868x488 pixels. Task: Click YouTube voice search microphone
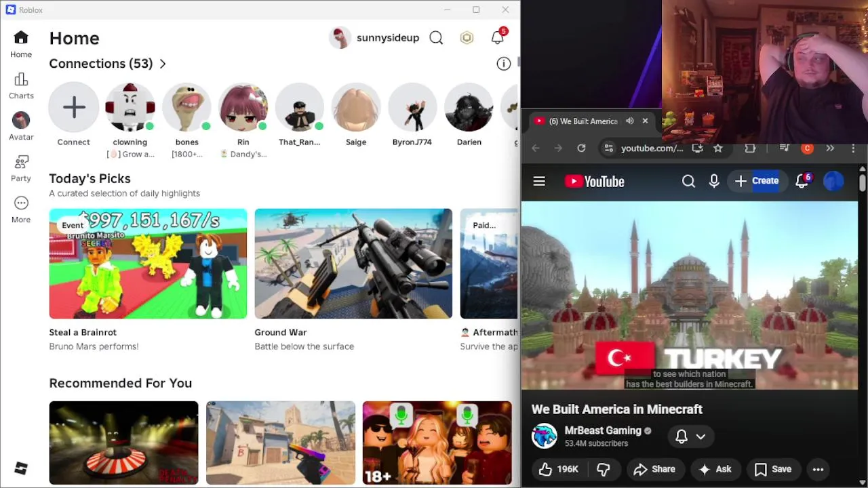click(714, 181)
